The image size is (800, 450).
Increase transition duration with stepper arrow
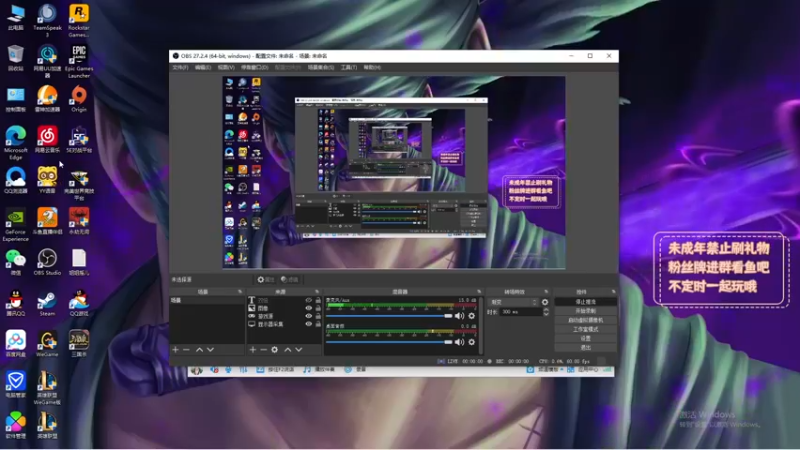click(x=546, y=309)
